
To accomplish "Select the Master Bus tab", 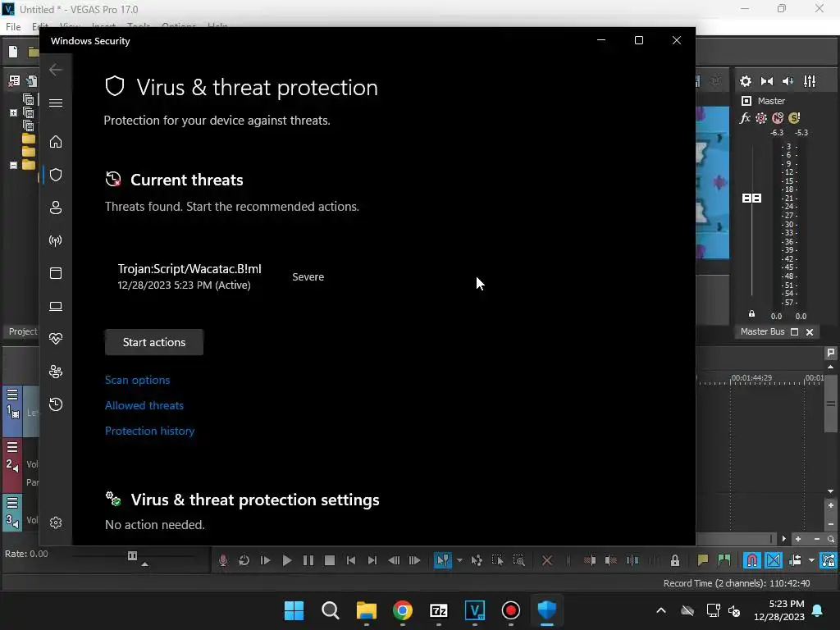I will tap(762, 331).
